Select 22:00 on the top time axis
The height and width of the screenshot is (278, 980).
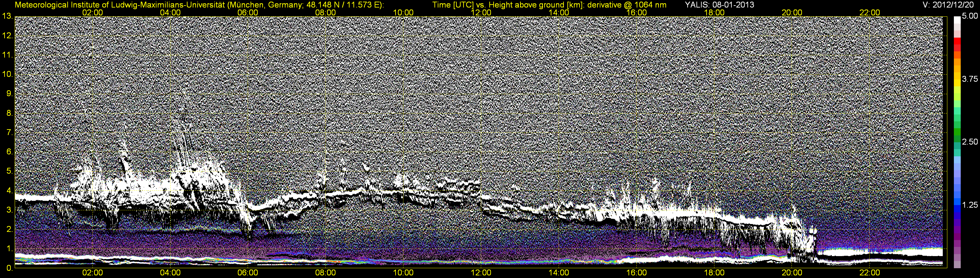870,12
